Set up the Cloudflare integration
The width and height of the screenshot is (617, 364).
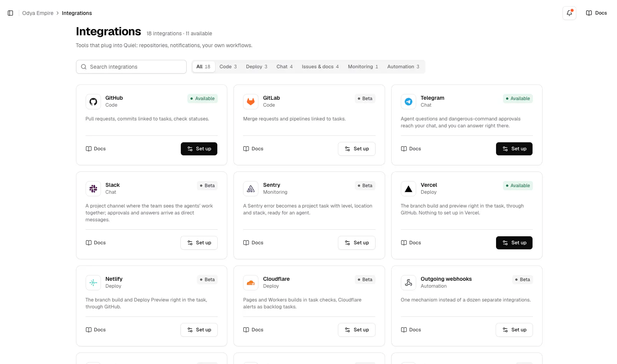[357, 330]
